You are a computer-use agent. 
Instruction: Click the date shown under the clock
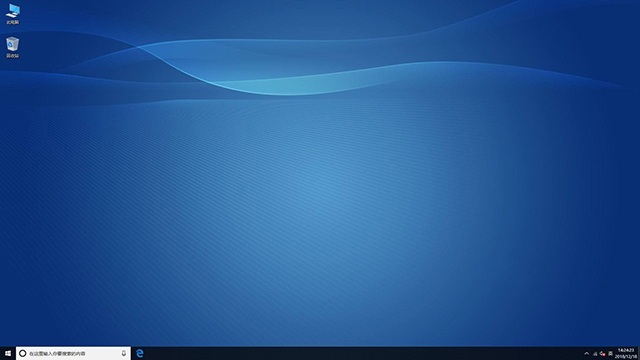[626, 357]
